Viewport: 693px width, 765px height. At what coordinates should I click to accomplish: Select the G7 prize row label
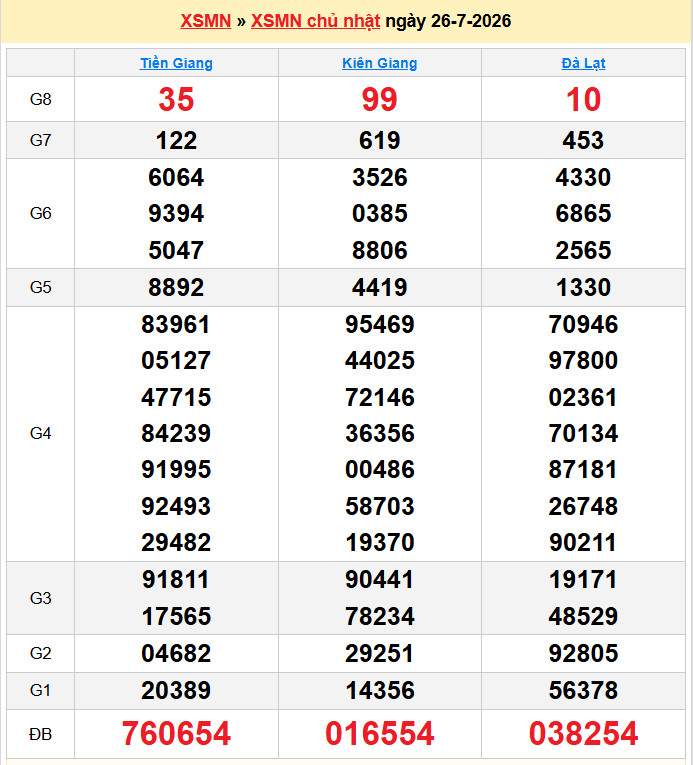point(41,140)
